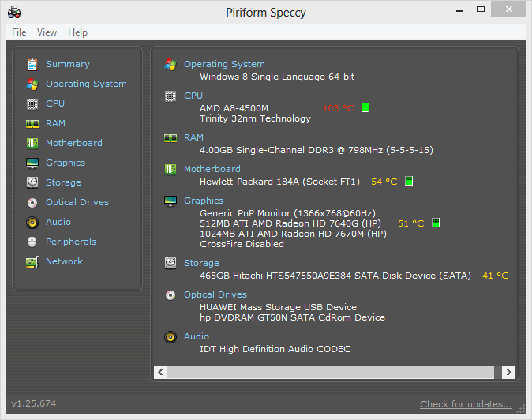The image size is (532, 420).
Task: Click the Speccy icon in the title bar
Action: click(14, 12)
